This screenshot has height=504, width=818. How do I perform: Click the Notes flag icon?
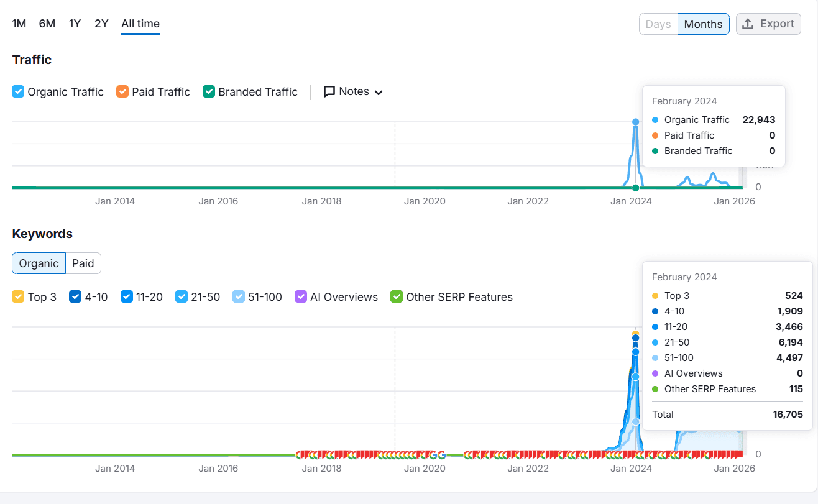click(329, 91)
